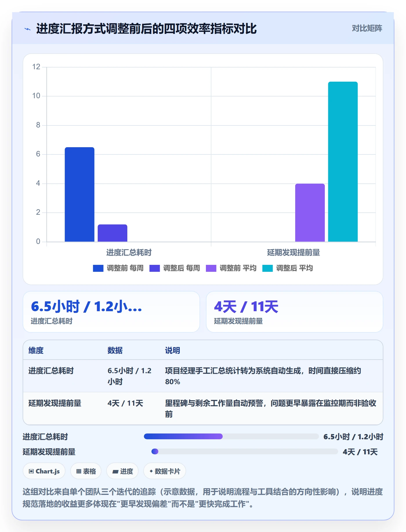Click the purple bar valued at 4
The height and width of the screenshot is (532, 406).
point(310,213)
